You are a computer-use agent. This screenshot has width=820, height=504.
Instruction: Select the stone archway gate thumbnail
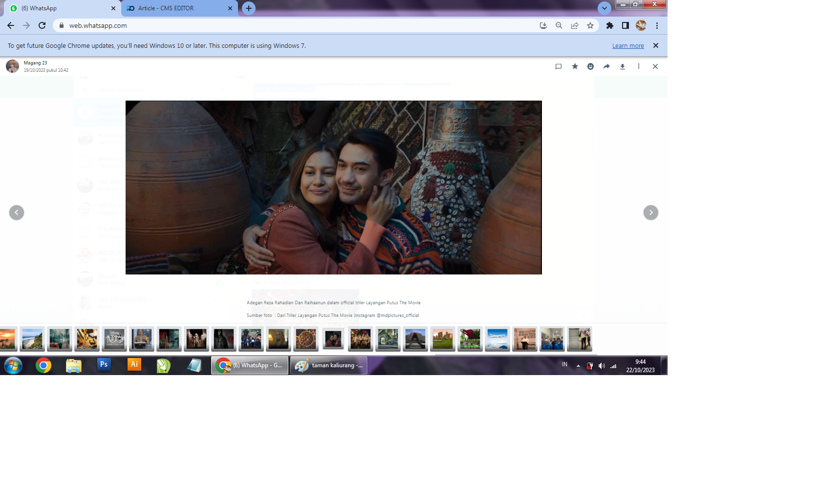[388, 339]
